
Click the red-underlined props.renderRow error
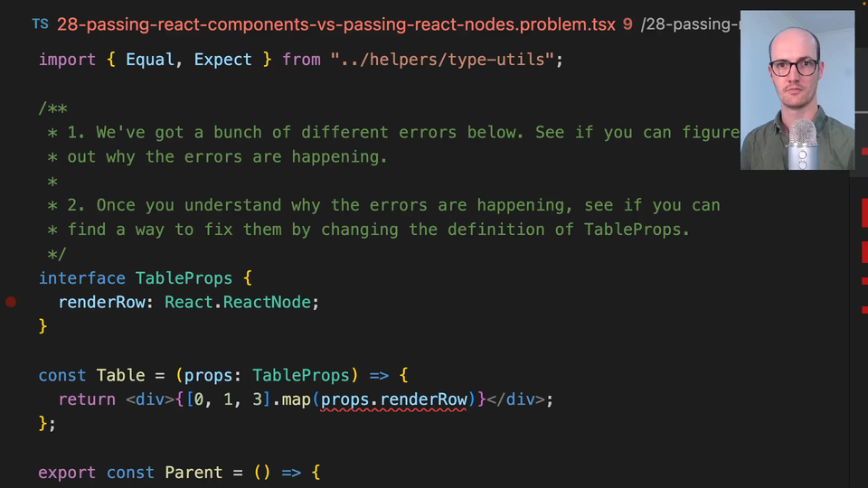coord(393,399)
